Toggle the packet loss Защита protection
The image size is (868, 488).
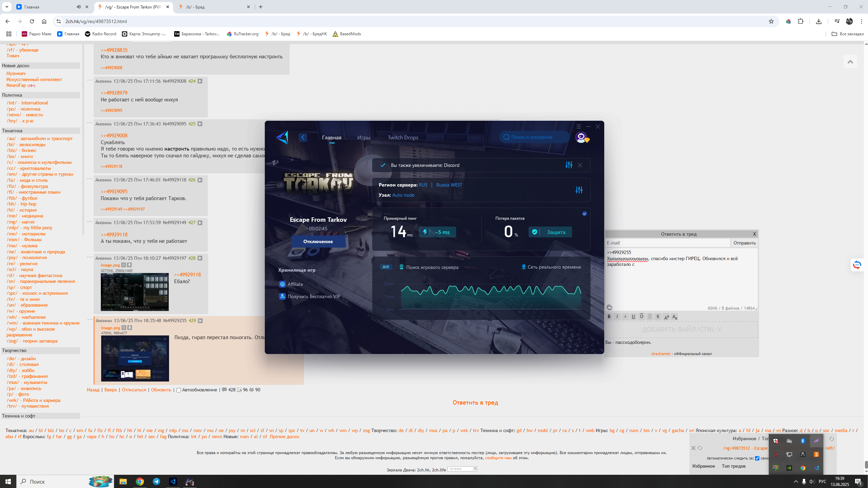(x=550, y=232)
